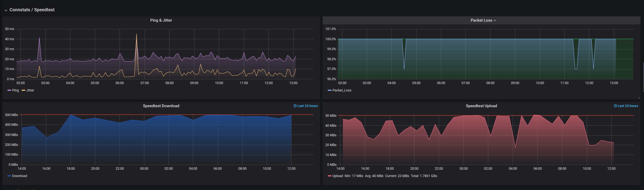Image resolution: width=644 pixels, height=190 pixels.
Task: Click clock icon in Speedtest Download panel
Action: coord(295,106)
